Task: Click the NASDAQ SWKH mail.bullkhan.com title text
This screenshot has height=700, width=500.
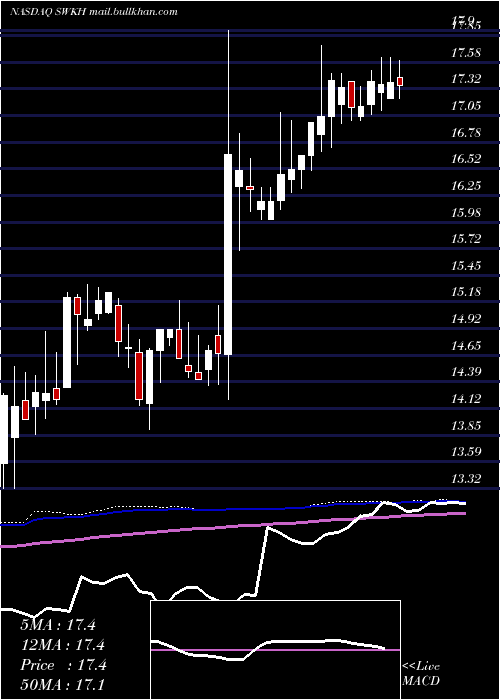Action: click(x=93, y=12)
